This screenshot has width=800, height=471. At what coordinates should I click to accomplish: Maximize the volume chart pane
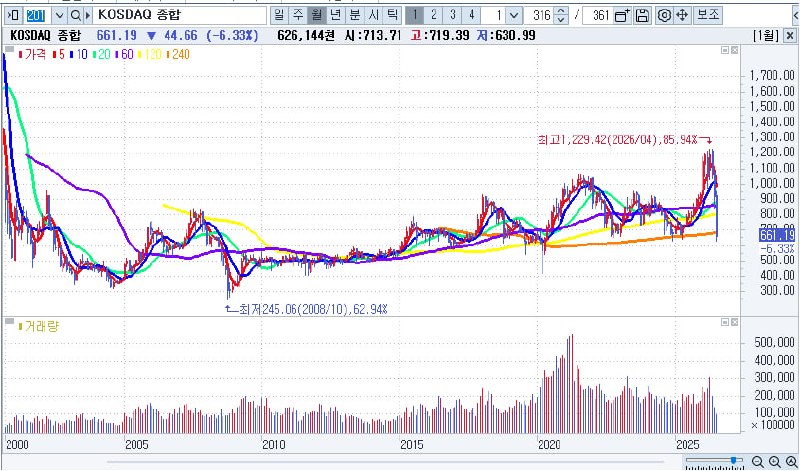point(725,323)
